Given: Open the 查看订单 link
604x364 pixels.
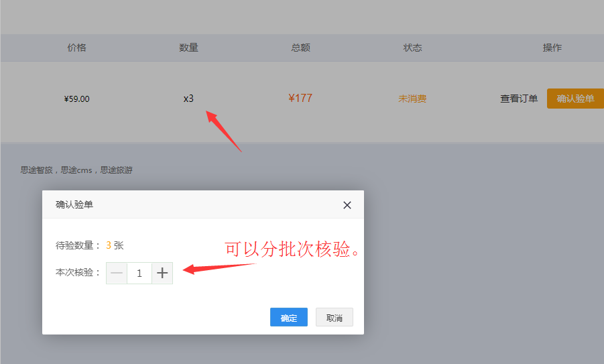Looking at the screenshot, I should pos(519,99).
